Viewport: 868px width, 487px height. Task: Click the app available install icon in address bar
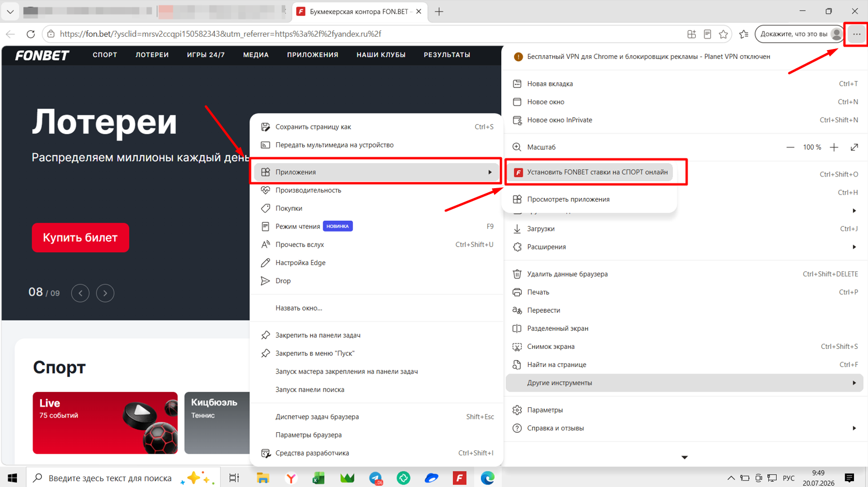pos(692,34)
